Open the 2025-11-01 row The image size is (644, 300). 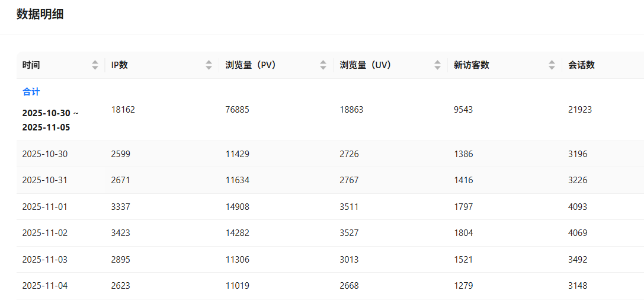(x=45, y=207)
